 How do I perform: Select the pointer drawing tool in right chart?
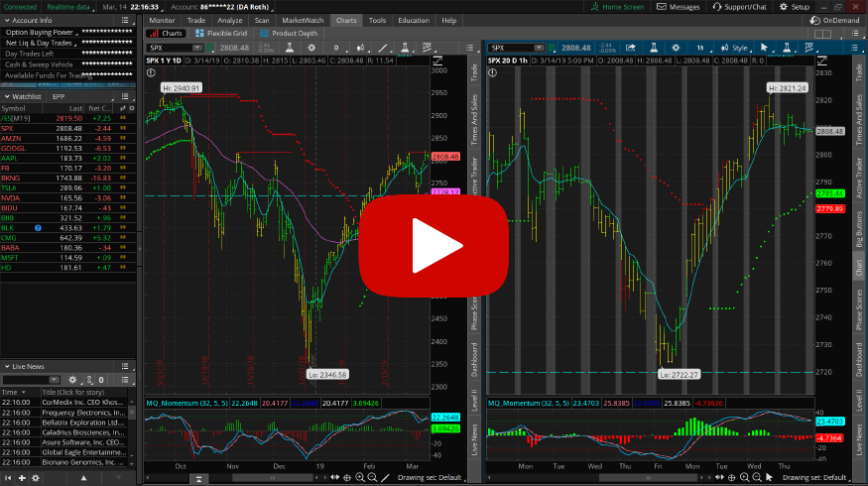tap(765, 48)
